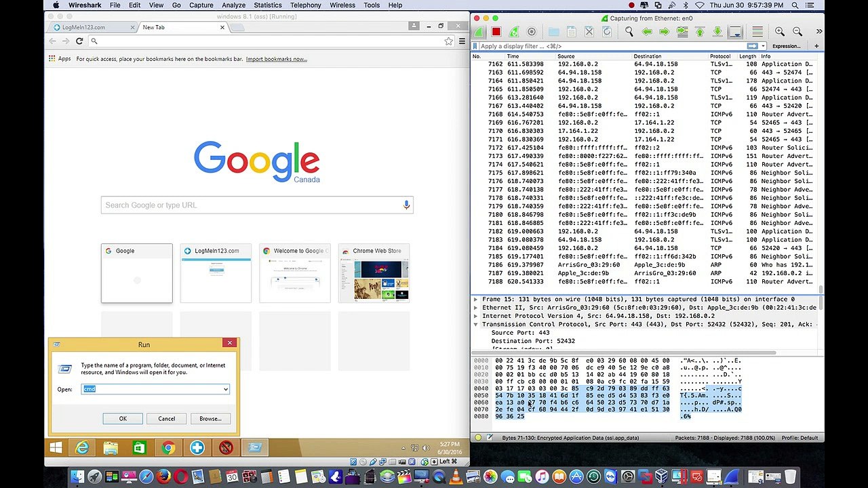This screenshot has width=868, height=488.
Task: Select the Who has ARP packet 7186
Action: [645, 265]
